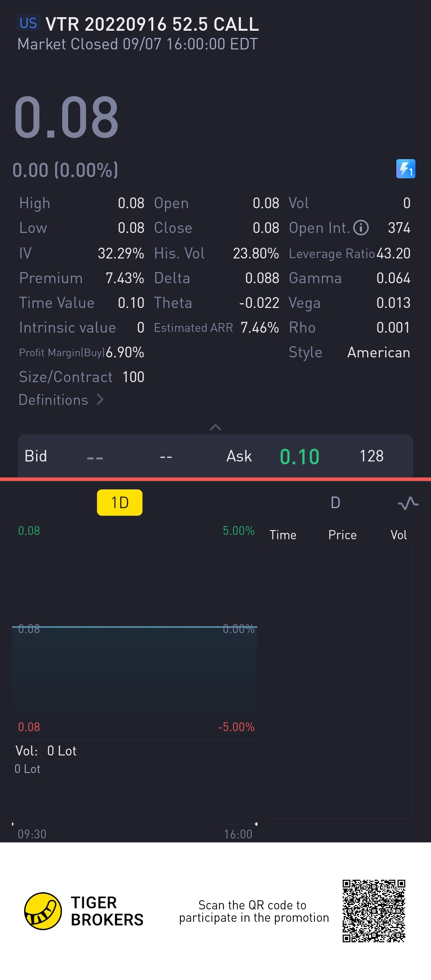Tap the Price column header in trades
Viewport: 431px width, 980px height.
click(x=342, y=535)
